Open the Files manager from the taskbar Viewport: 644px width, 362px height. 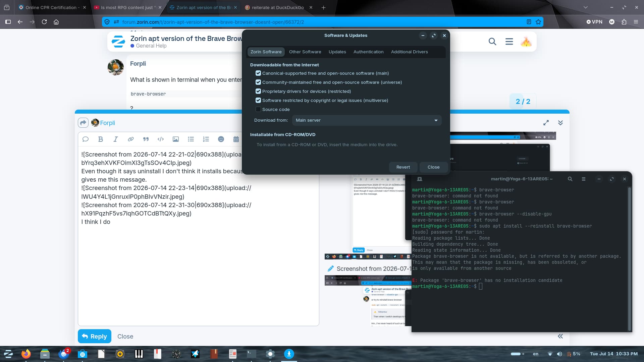coord(45,354)
